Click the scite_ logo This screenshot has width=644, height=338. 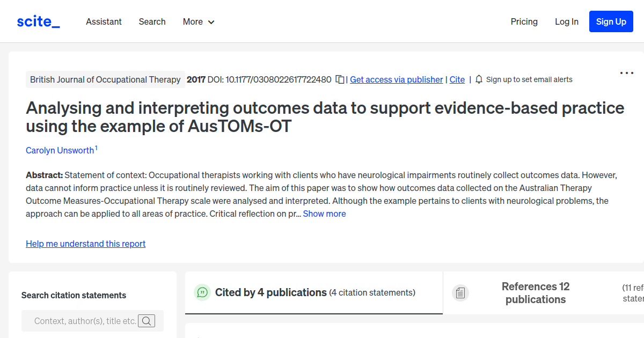click(x=38, y=21)
